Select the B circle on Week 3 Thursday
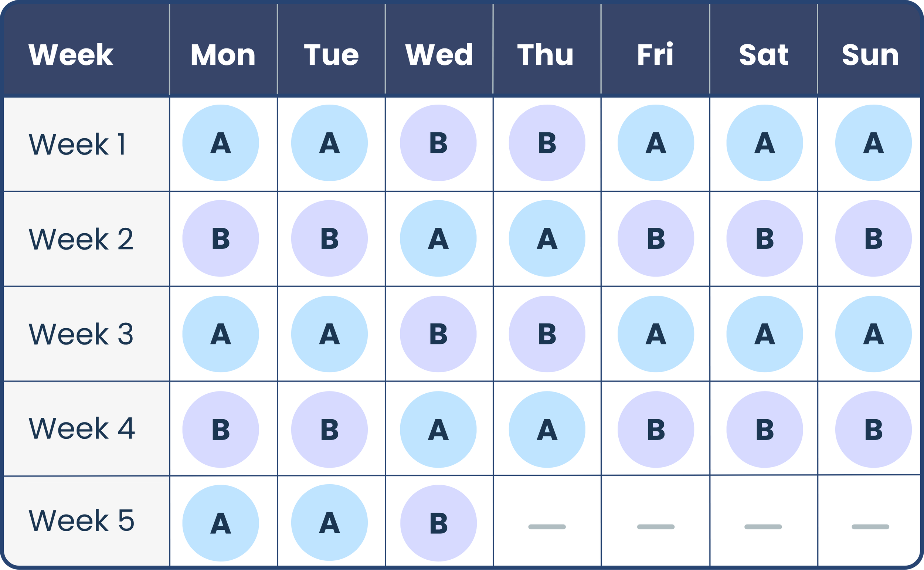 coord(547,334)
